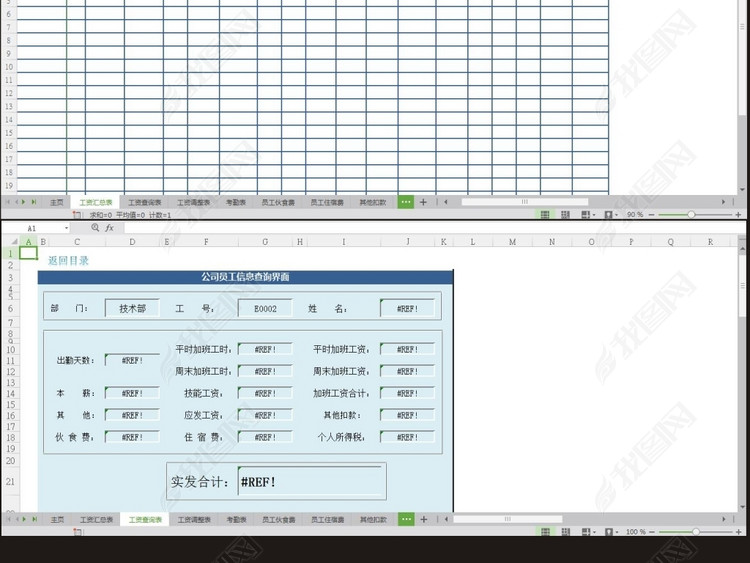750x563 pixels.
Task: Select the 技术部 department field
Action: [132, 309]
